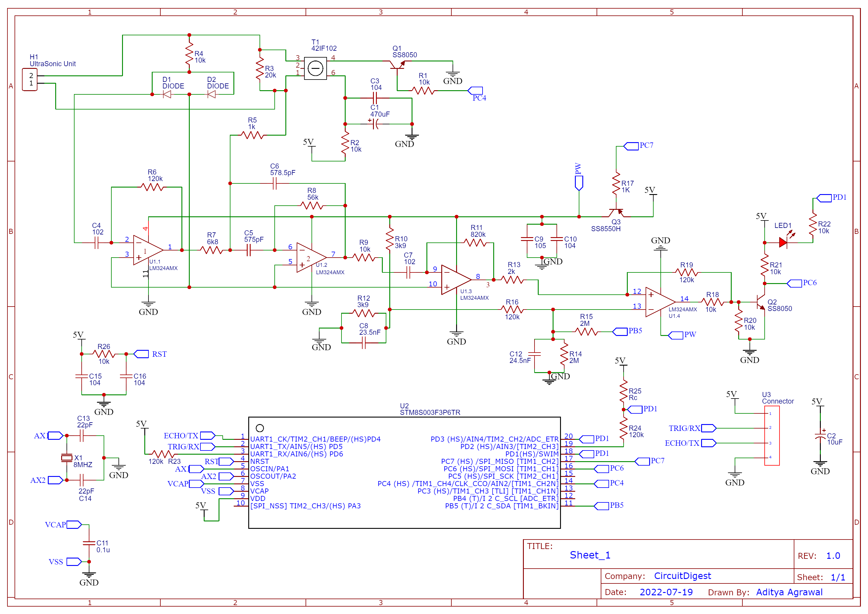Image resolution: width=868 pixels, height=614 pixels.
Task: Select the Q1 SS8050 transistor symbol
Action: click(397, 65)
